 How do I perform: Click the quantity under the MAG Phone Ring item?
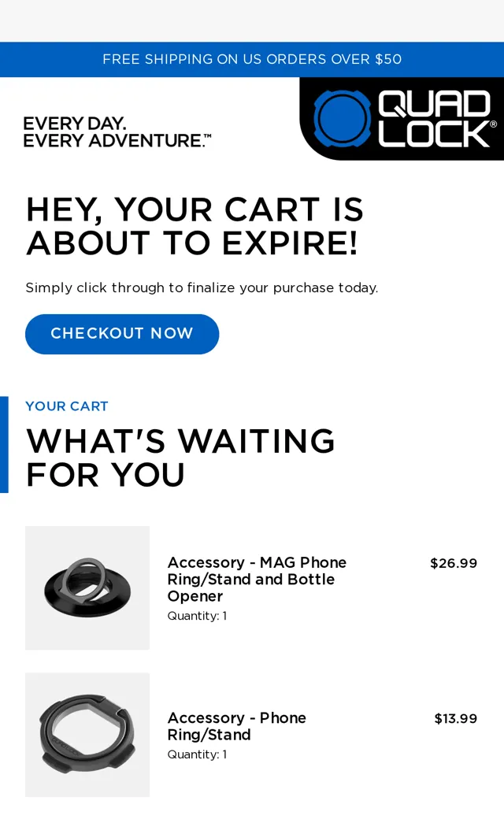coord(197,616)
